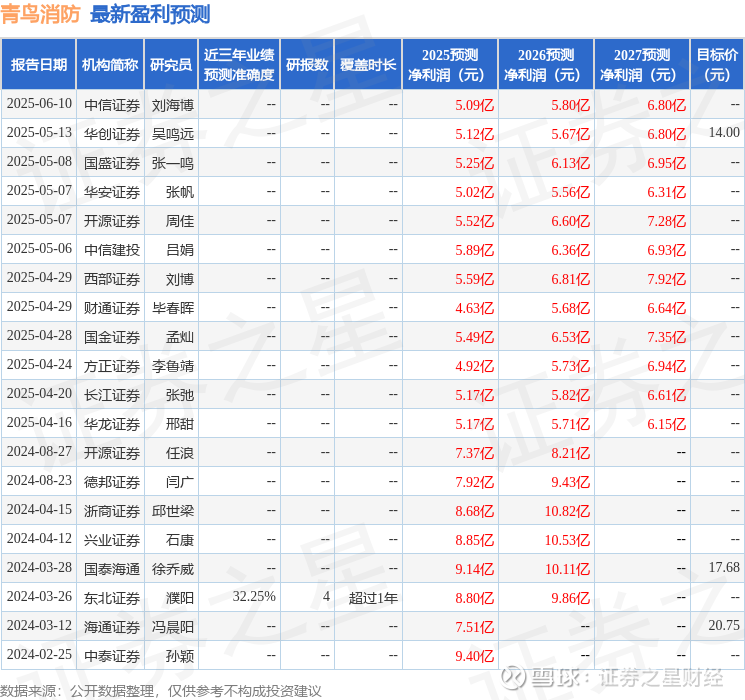Click the 近三年业绩预测准确度 column header

point(239,64)
